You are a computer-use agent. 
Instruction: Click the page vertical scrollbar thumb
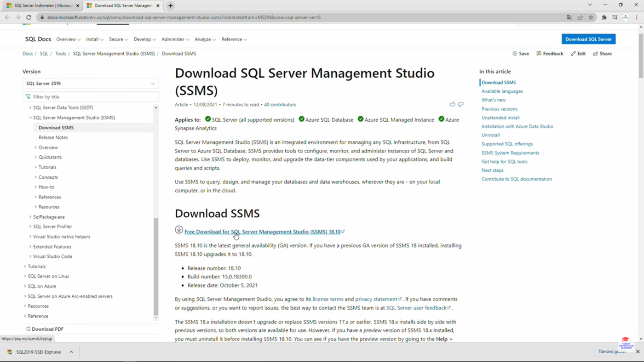[641, 56]
